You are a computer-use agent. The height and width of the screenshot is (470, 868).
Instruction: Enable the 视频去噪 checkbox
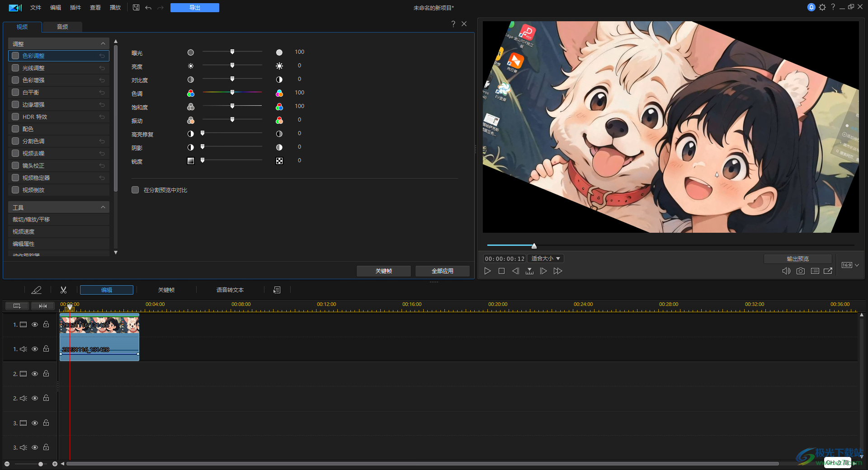click(15, 153)
